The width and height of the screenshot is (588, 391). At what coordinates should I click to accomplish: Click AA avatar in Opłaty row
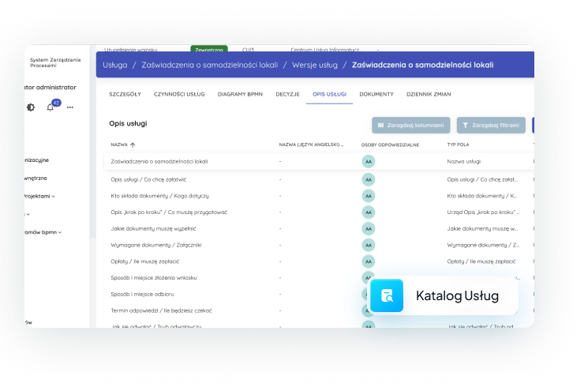(367, 261)
